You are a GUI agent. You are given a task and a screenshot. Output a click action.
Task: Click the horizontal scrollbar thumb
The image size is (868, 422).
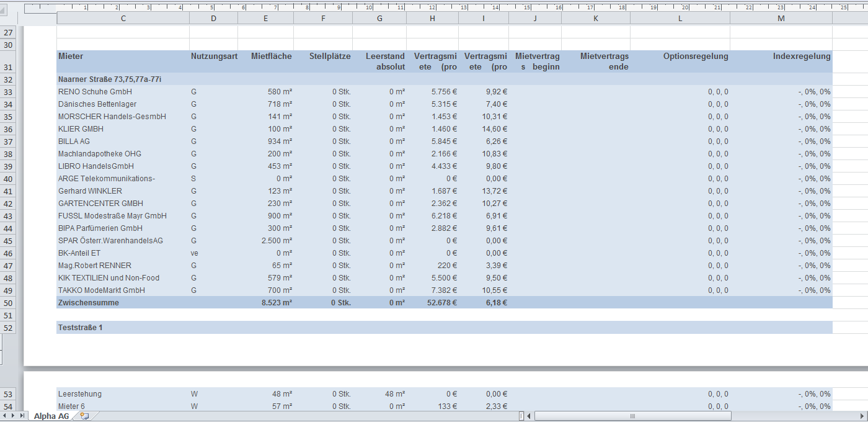tap(632, 416)
